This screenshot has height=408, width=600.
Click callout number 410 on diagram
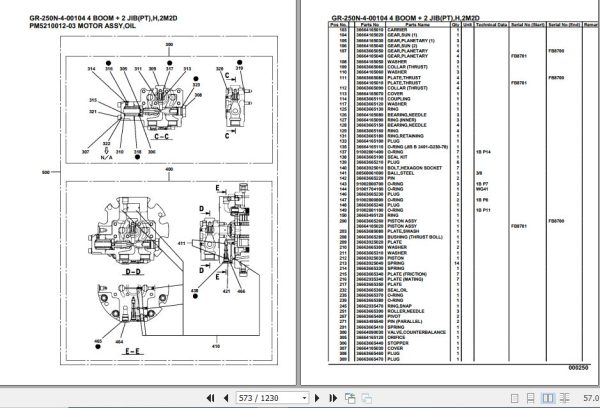(216, 346)
